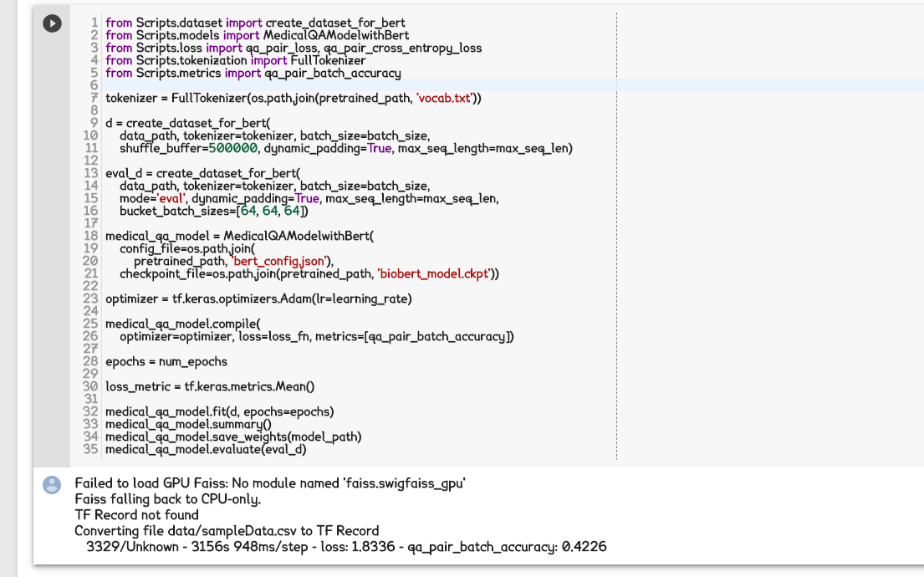
Task: Click line number 18 in gutter
Action: [x=90, y=236]
